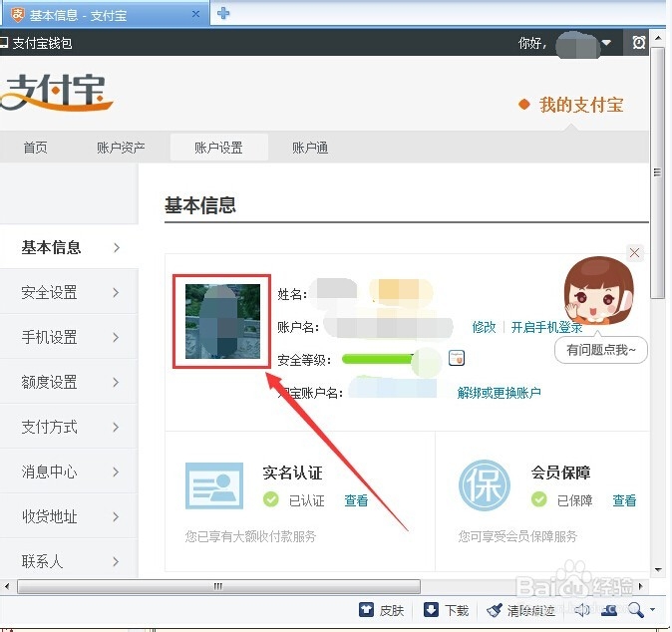
Task: Click chevron next to 额度设置
Action: [x=116, y=382]
